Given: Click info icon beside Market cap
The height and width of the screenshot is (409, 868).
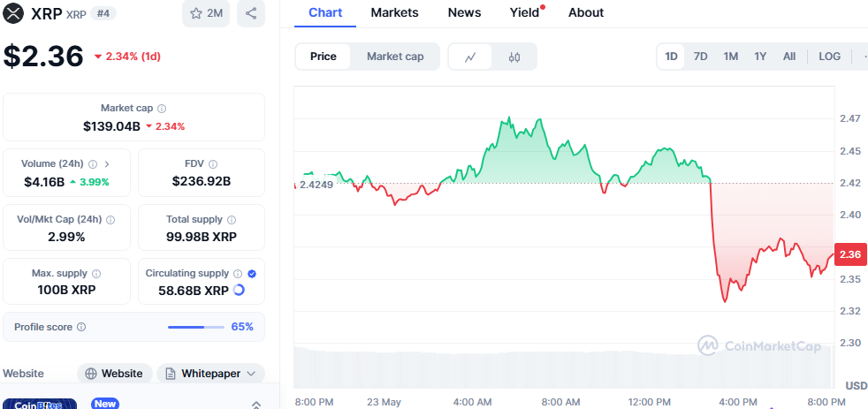Looking at the screenshot, I should (162, 109).
